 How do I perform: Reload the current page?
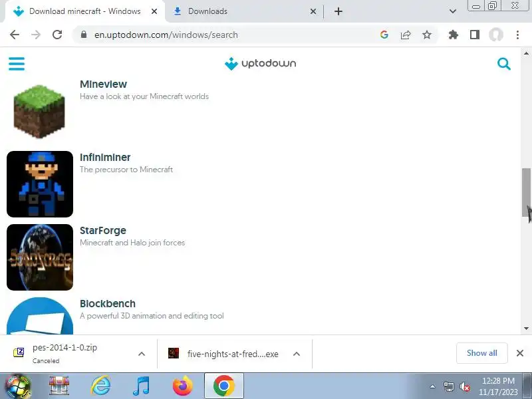tap(57, 35)
